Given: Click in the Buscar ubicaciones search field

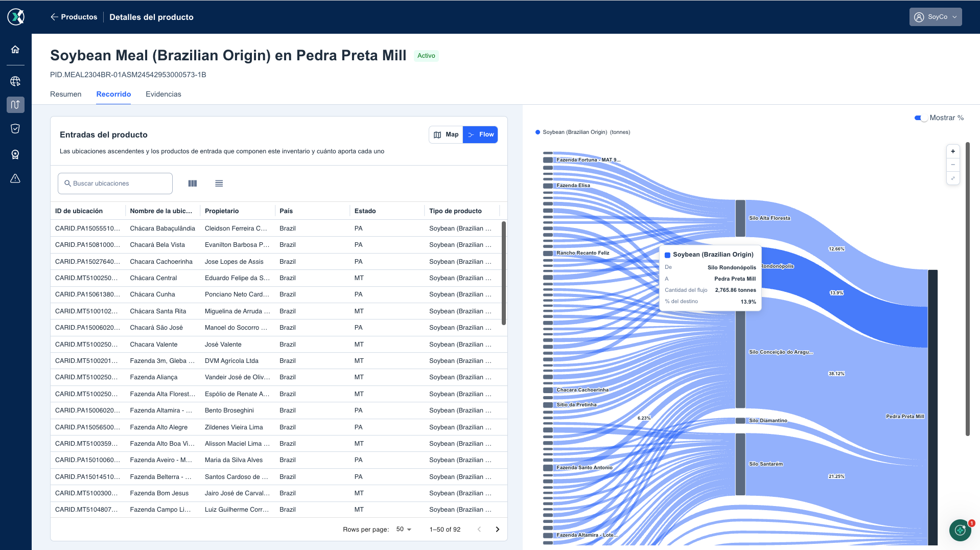Looking at the screenshot, I should [115, 184].
